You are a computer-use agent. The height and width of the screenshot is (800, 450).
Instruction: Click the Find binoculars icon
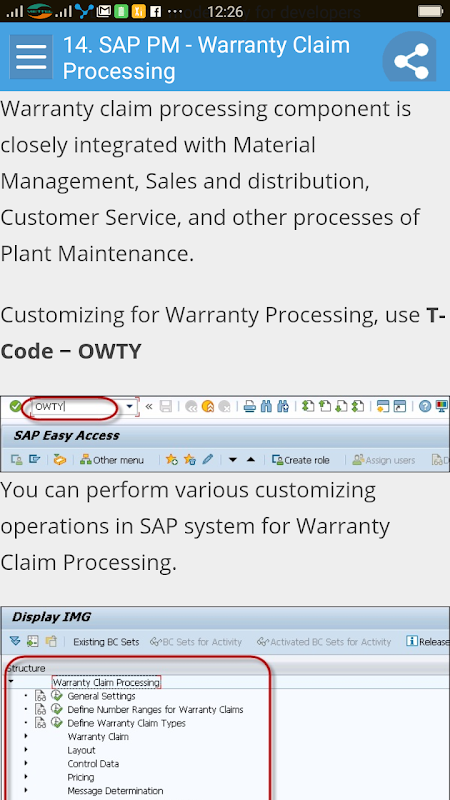coord(266,407)
